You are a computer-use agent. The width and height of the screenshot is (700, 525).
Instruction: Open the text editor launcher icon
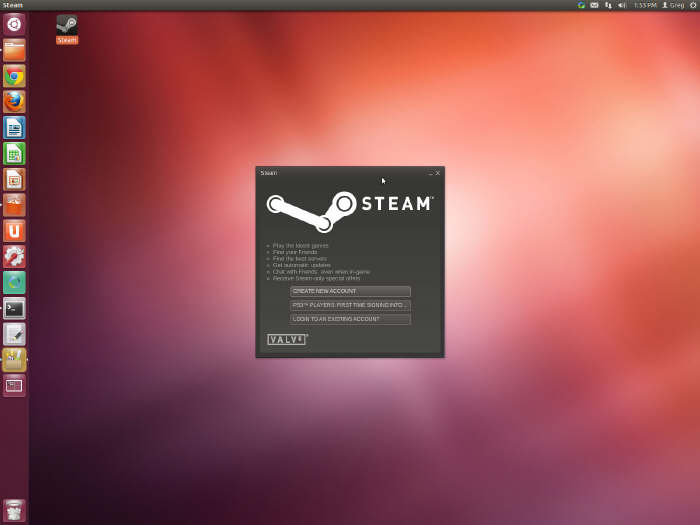tap(14, 334)
